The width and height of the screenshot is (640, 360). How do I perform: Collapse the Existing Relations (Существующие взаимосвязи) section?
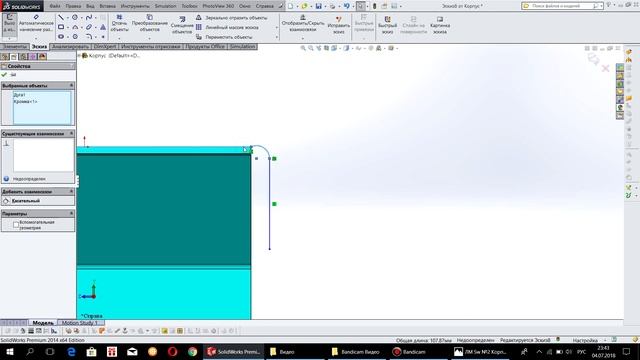[x=71, y=133]
